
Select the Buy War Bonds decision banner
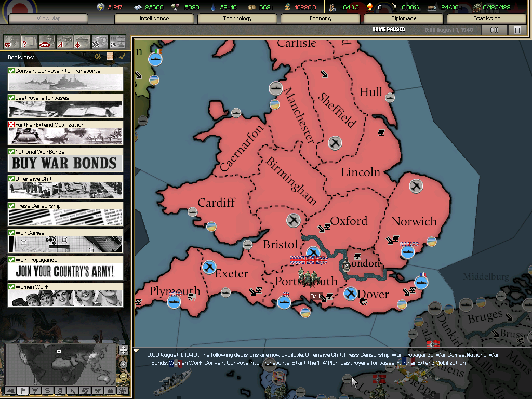(65, 164)
